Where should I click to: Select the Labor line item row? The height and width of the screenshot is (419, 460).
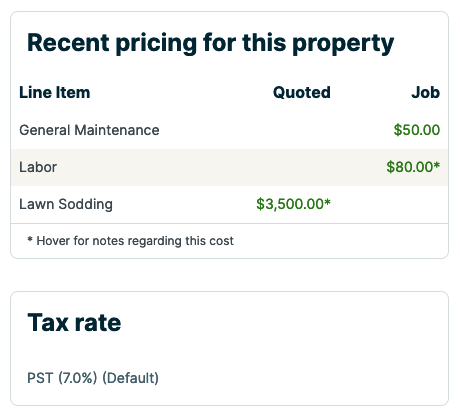[229, 167]
